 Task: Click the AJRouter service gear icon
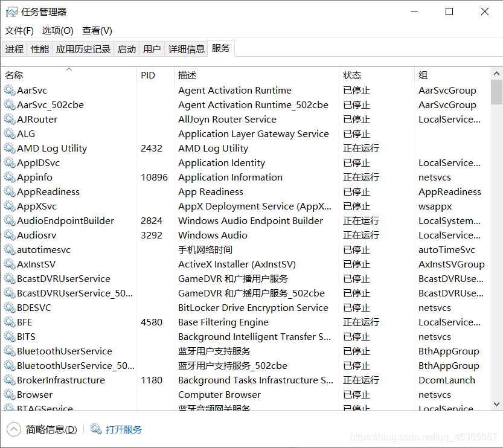[10, 120]
